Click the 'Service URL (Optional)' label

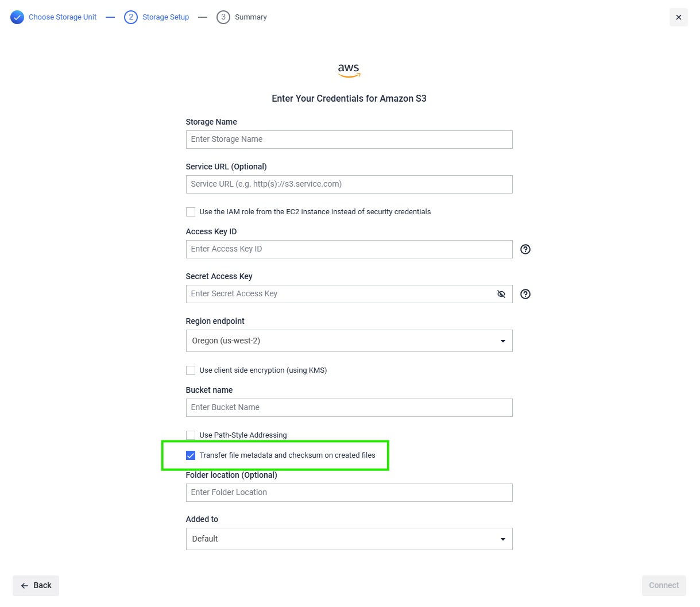226,167
